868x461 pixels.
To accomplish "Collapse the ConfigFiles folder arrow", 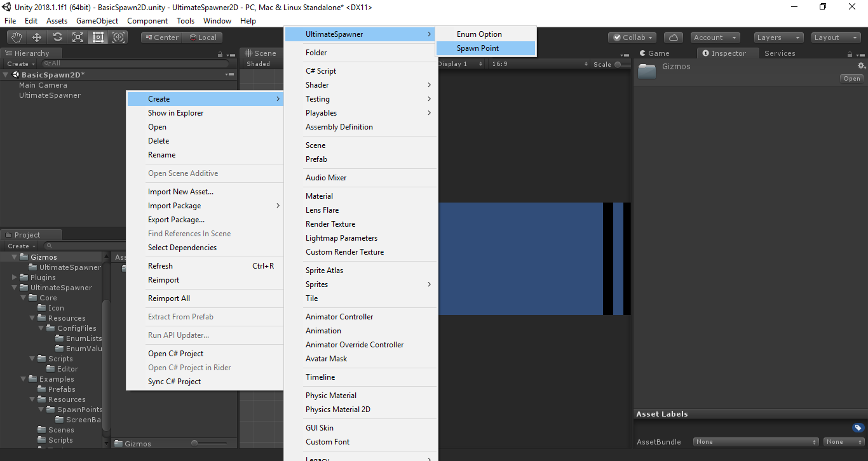I will click(x=42, y=328).
